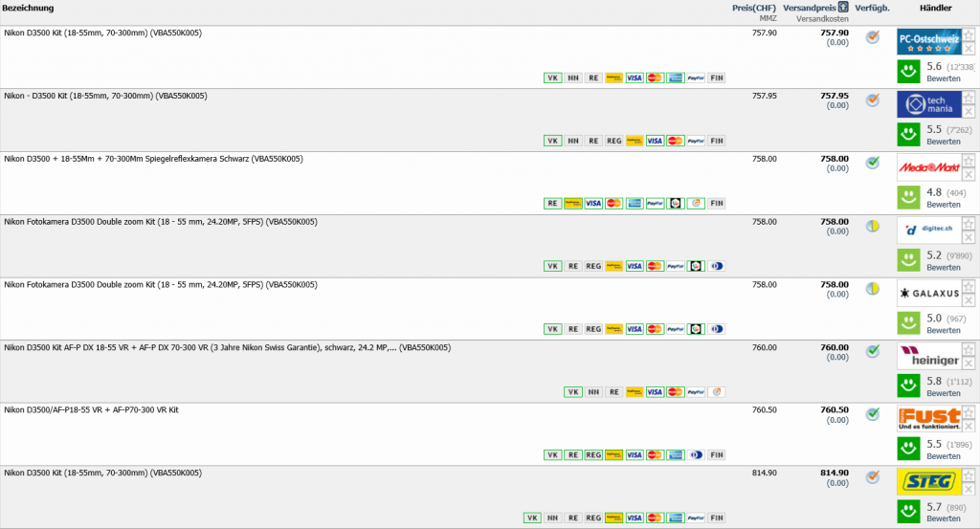Click the green smiley rating for PC-Ostschweiz
980x529 pixels.
[909, 71]
